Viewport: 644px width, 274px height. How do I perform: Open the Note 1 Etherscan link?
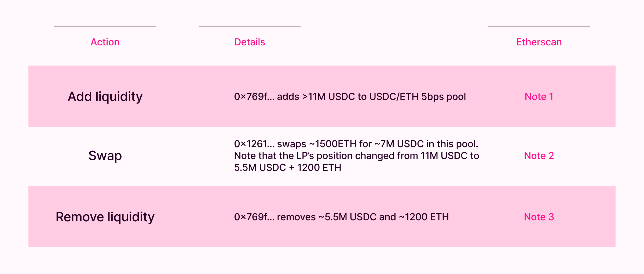pyautogui.click(x=539, y=96)
